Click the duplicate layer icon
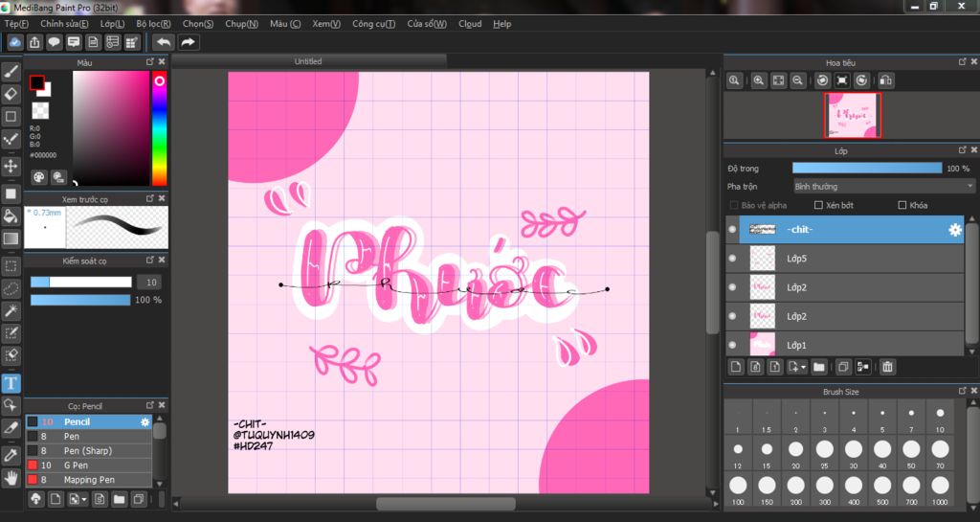This screenshot has width=980, height=522. tap(843, 367)
